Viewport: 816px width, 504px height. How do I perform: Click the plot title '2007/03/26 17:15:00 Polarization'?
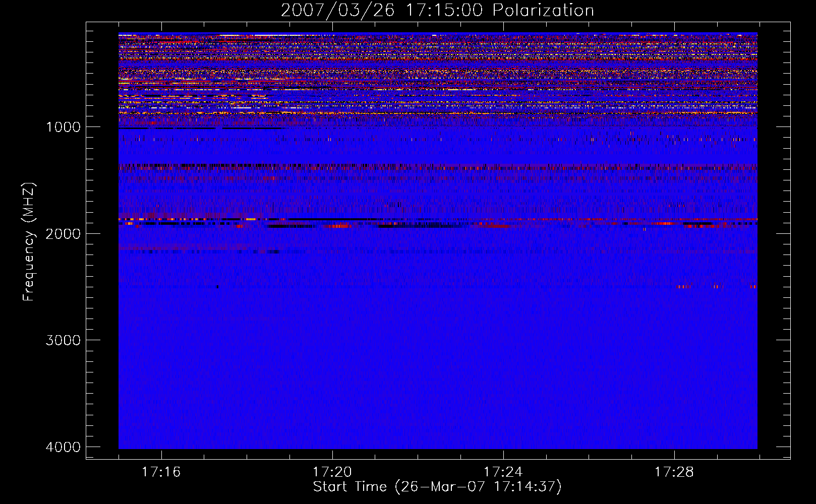pyautogui.click(x=437, y=10)
